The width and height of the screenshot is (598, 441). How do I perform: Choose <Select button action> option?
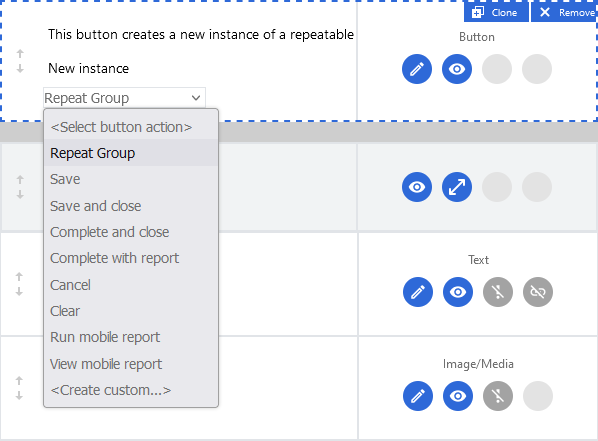tap(131, 127)
